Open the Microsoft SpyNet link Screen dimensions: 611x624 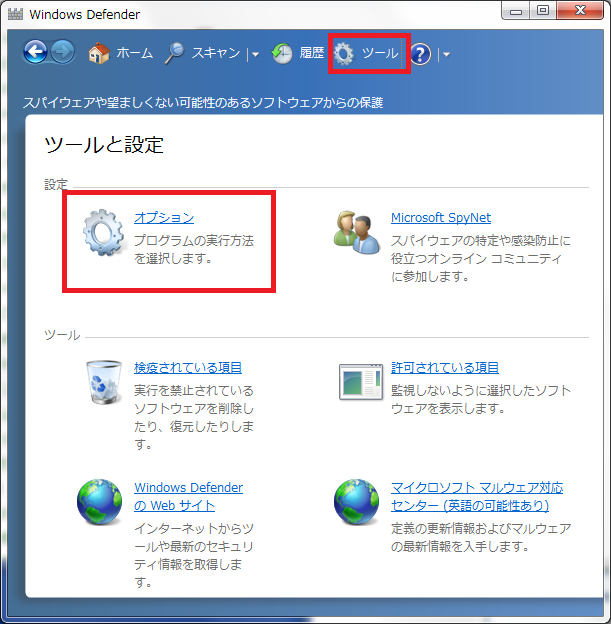[x=441, y=218]
